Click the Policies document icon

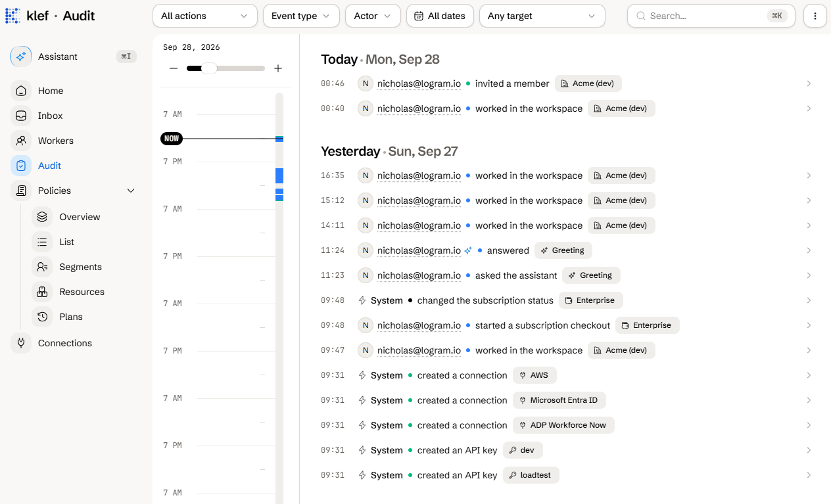21,191
